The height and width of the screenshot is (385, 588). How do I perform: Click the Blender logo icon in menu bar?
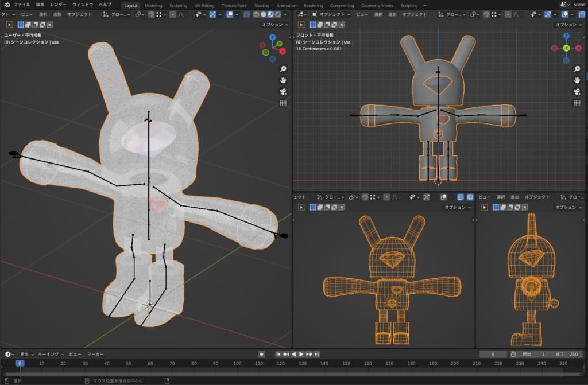[7, 5]
